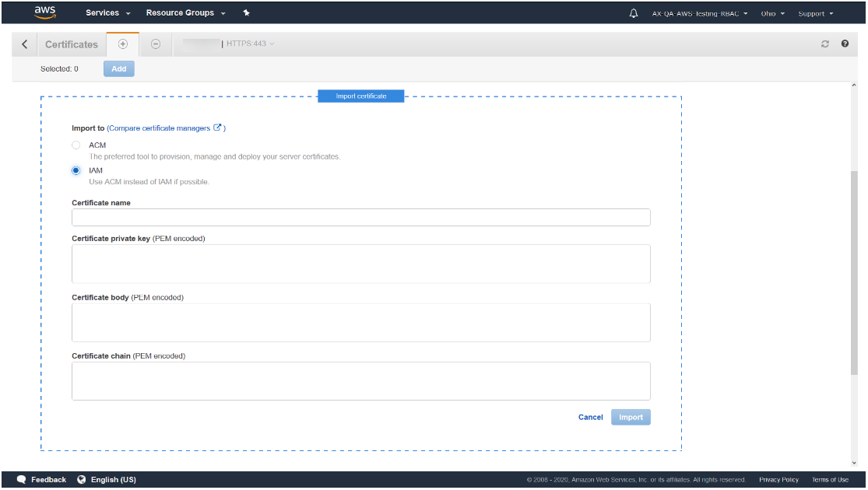The width and height of the screenshot is (868, 490).
Task: Open the Ohio region dropdown
Action: pyautogui.click(x=773, y=14)
